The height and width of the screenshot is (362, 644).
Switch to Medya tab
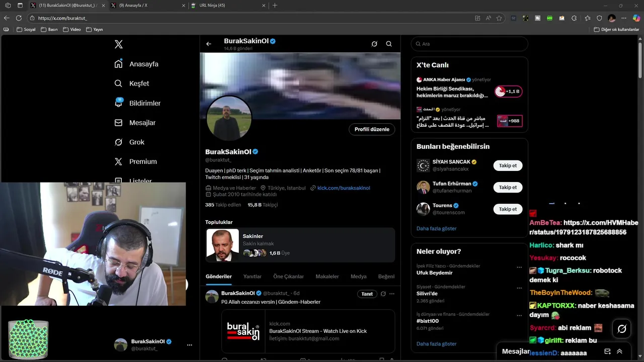(359, 277)
